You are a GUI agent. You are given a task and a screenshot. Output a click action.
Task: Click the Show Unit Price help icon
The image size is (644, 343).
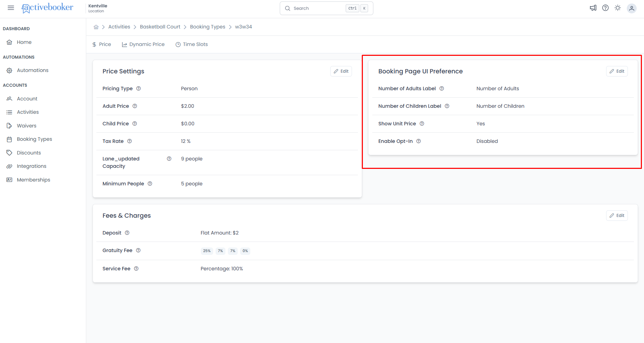coord(422,124)
